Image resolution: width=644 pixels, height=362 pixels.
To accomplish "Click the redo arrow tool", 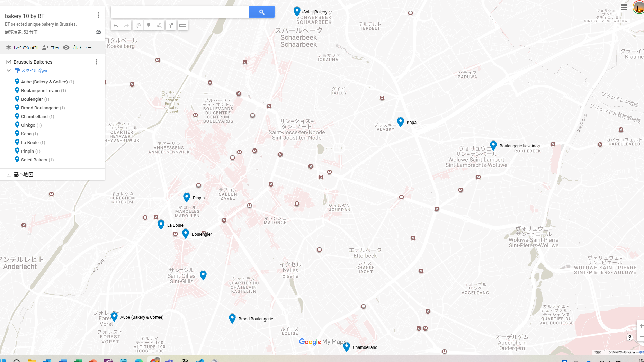I will [x=126, y=25].
